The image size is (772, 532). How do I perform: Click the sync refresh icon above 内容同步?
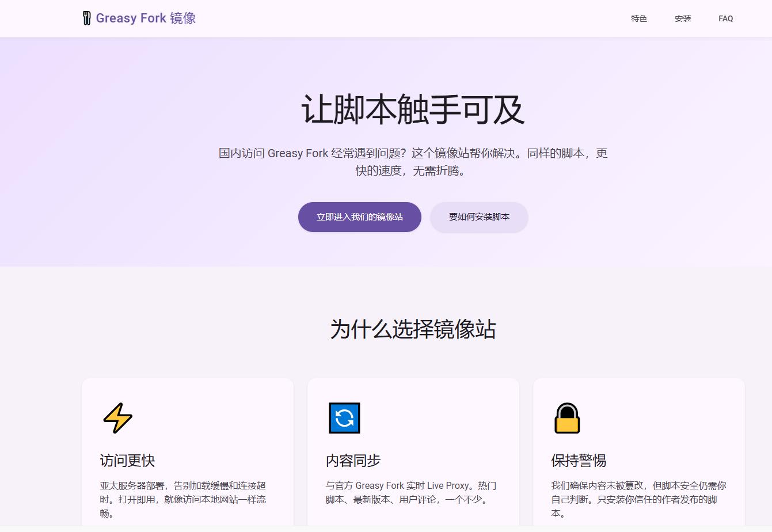(344, 419)
